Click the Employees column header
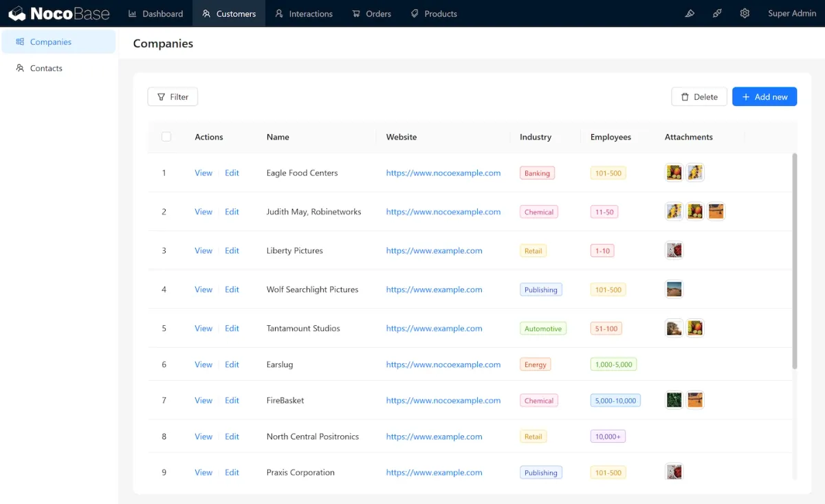 point(610,137)
